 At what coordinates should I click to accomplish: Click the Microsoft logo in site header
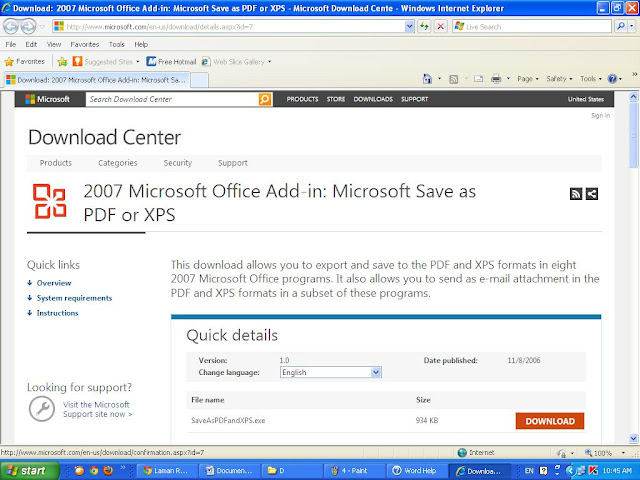pos(47,99)
